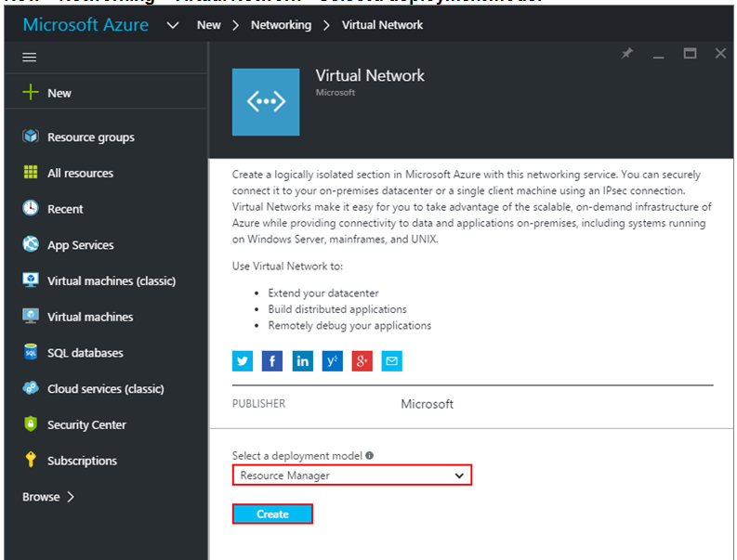Share on Facebook icon
The image size is (737, 560).
tap(272, 361)
